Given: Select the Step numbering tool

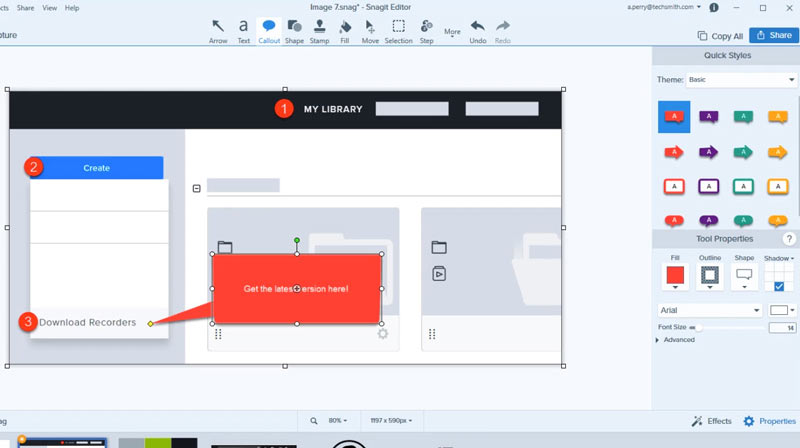Looking at the screenshot, I should click(426, 29).
